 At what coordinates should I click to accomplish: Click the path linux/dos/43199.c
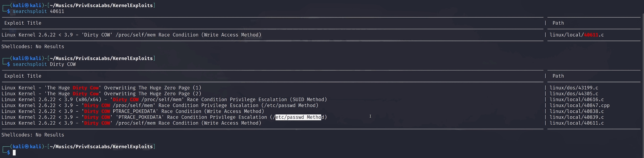click(x=574, y=88)
